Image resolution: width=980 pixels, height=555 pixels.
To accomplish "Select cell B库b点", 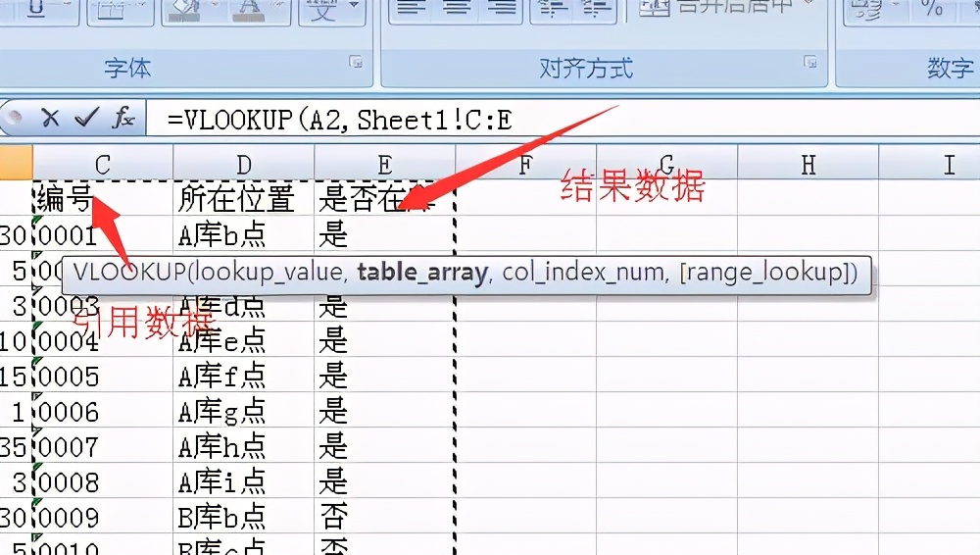I will [244, 516].
